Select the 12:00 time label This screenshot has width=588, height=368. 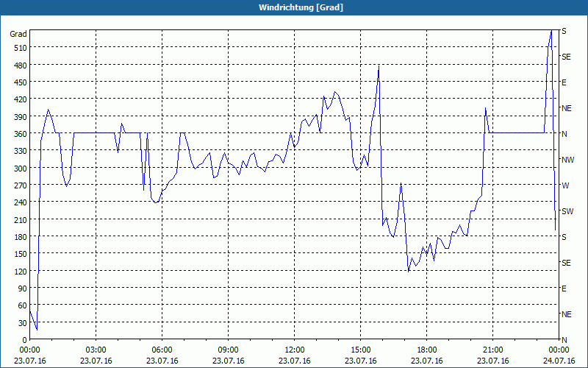(295, 350)
